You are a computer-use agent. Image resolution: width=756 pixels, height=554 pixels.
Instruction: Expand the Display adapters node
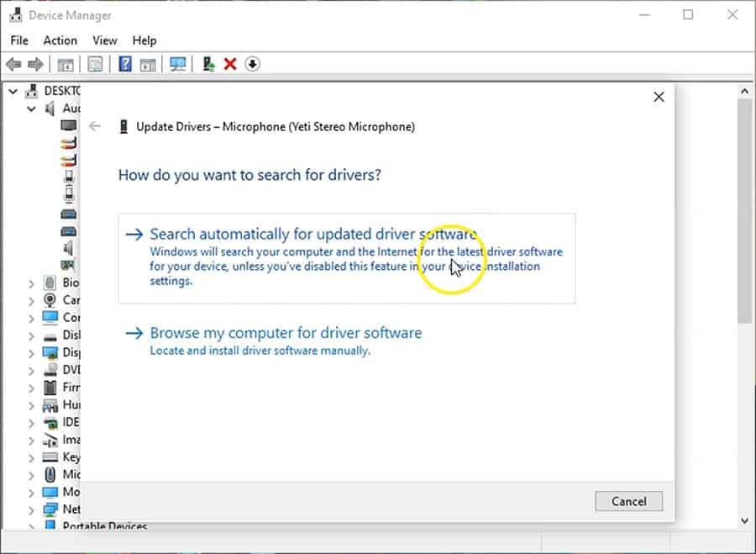click(x=31, y=353)
